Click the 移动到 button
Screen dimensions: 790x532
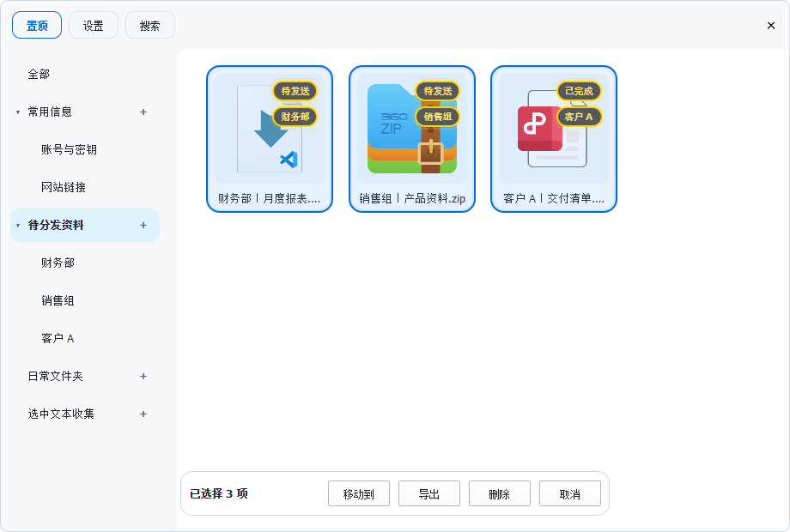359,493
